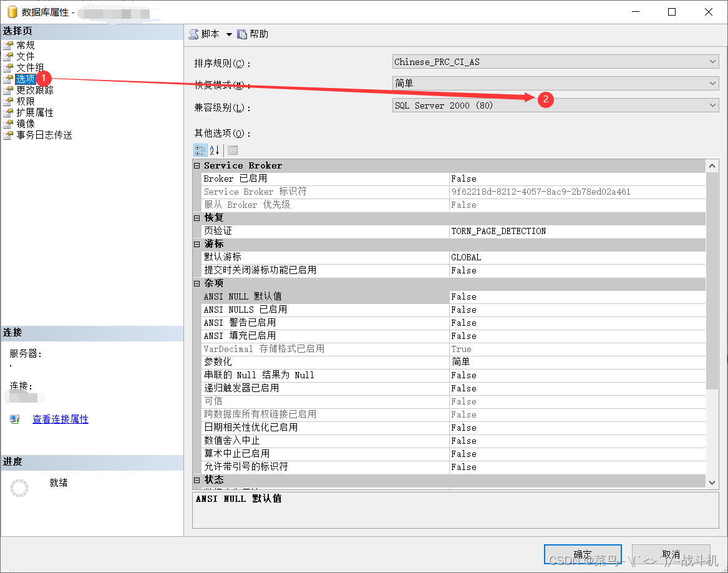The width and height of the screenshot is (728, 573).
Task: Click the 脚本 script icon
Action: click(193, 34)
